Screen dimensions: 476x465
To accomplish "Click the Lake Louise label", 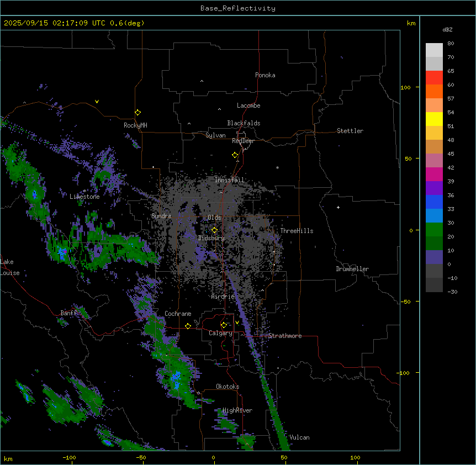I will tap(10, 267).
